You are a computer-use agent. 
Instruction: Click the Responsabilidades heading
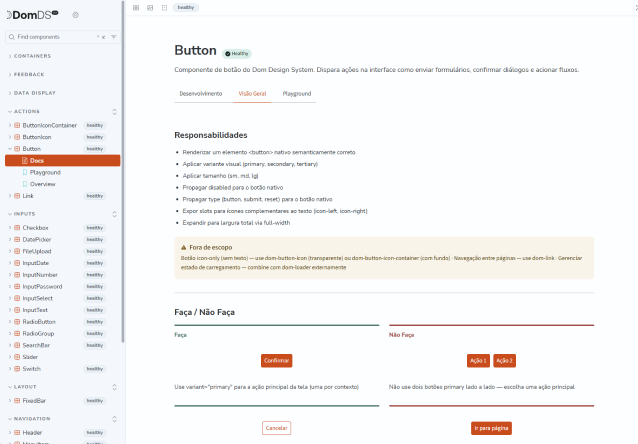(211, 135)
